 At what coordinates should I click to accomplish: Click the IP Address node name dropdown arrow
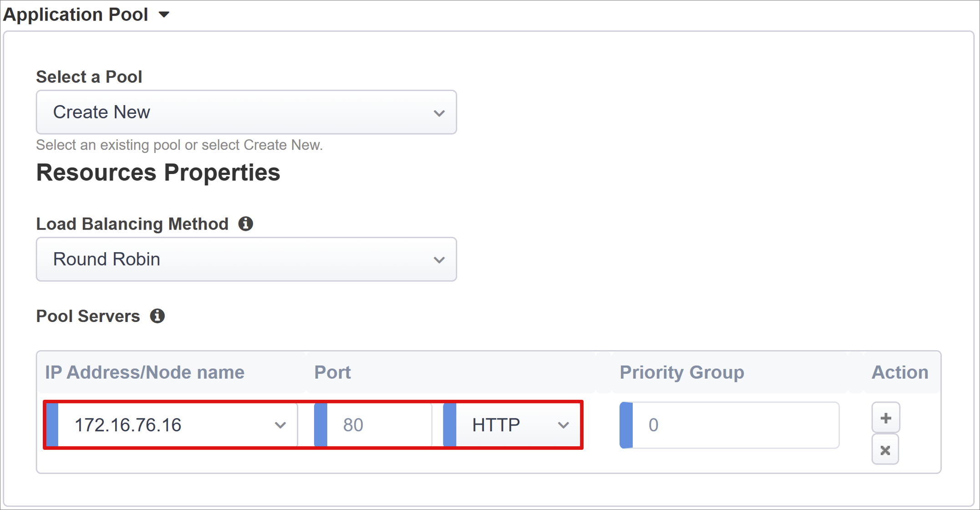click(x=280, y=425)
